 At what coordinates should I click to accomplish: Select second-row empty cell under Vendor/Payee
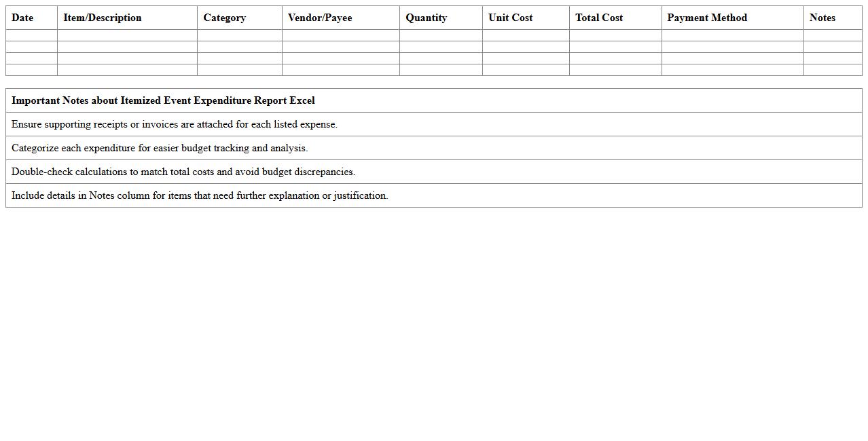pos(340,47)
